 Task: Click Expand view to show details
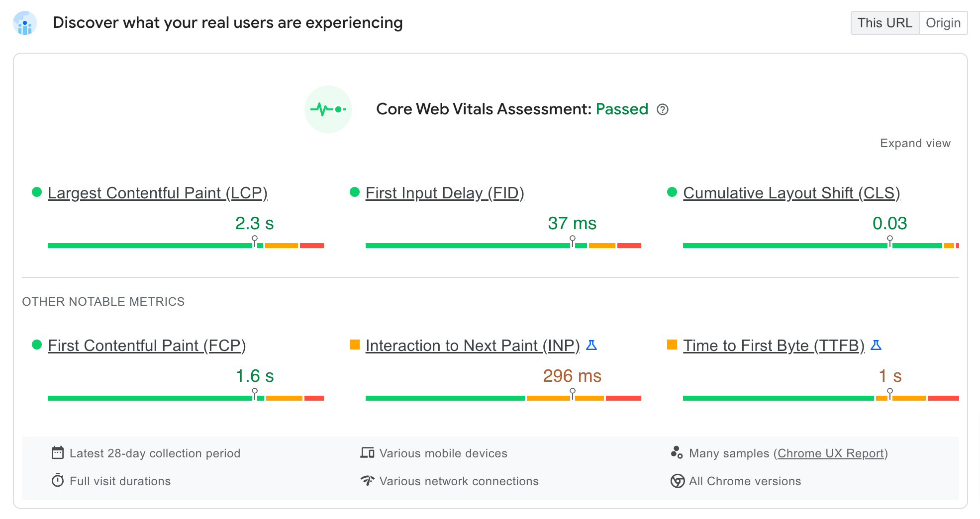[915, 143]
